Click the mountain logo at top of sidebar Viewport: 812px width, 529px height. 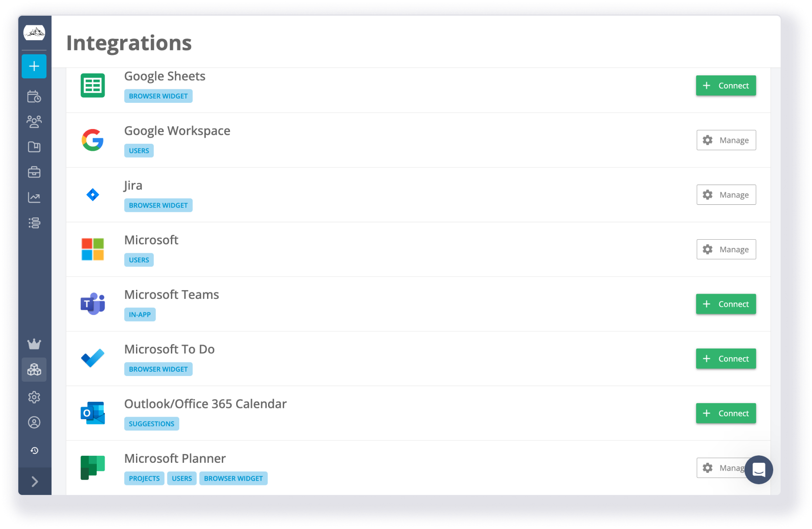tap(34, 33)
